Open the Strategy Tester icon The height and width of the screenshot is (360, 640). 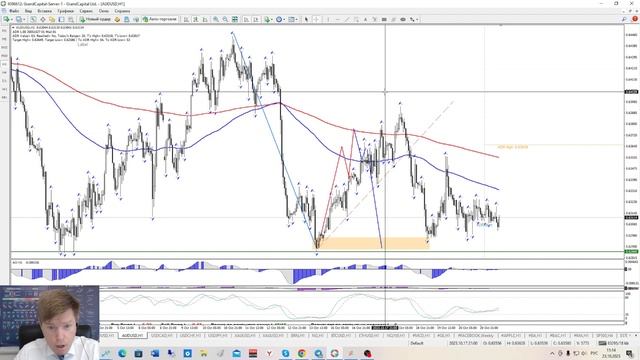71,19
